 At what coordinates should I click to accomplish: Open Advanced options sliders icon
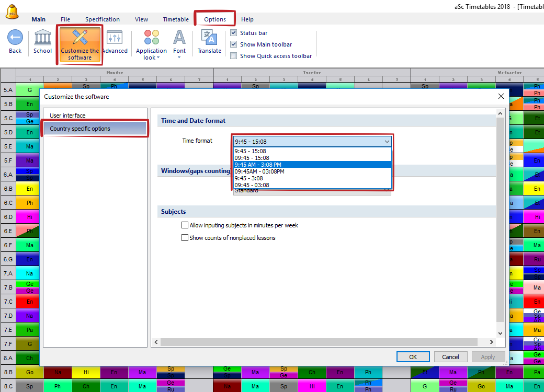point(115,38)
